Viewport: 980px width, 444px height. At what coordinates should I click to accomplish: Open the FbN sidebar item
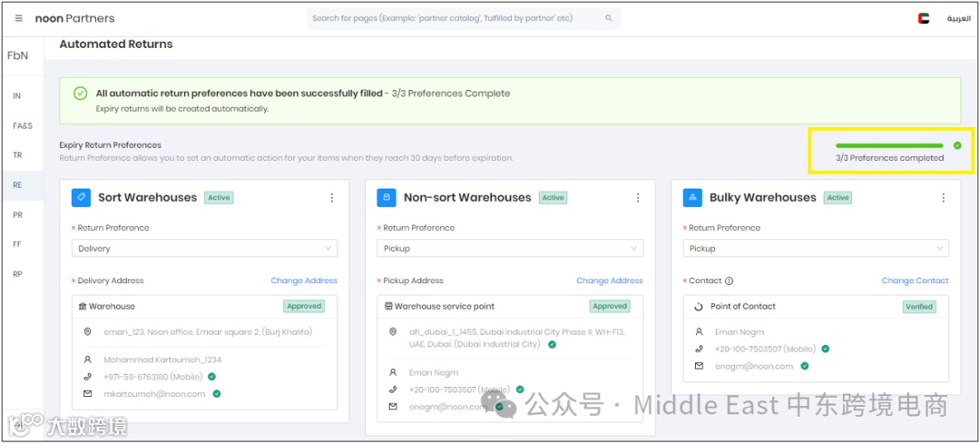(x=17, y=55)
